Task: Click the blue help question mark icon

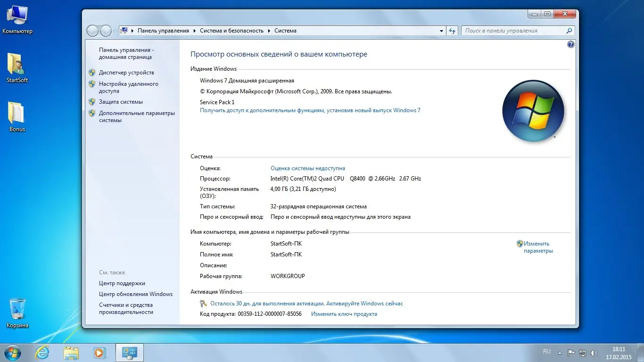Action: (x=570, y=44)
